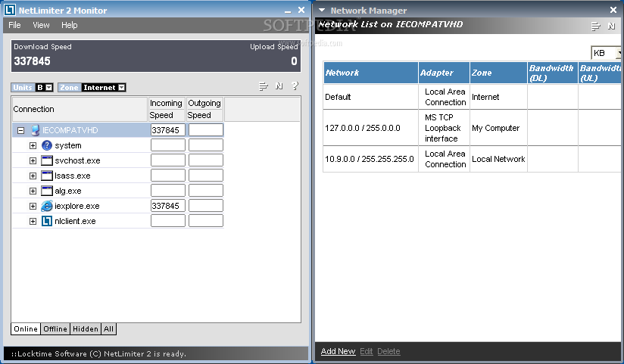
Task: Click the iexplore.exe incoming speed field
Action: (168, 206)
